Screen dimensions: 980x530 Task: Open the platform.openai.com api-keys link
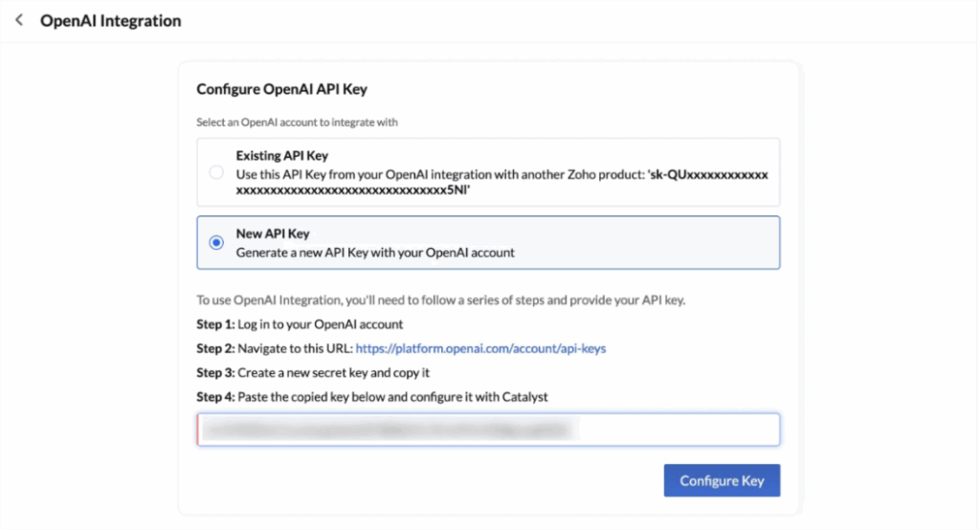(x=480, y=348)
